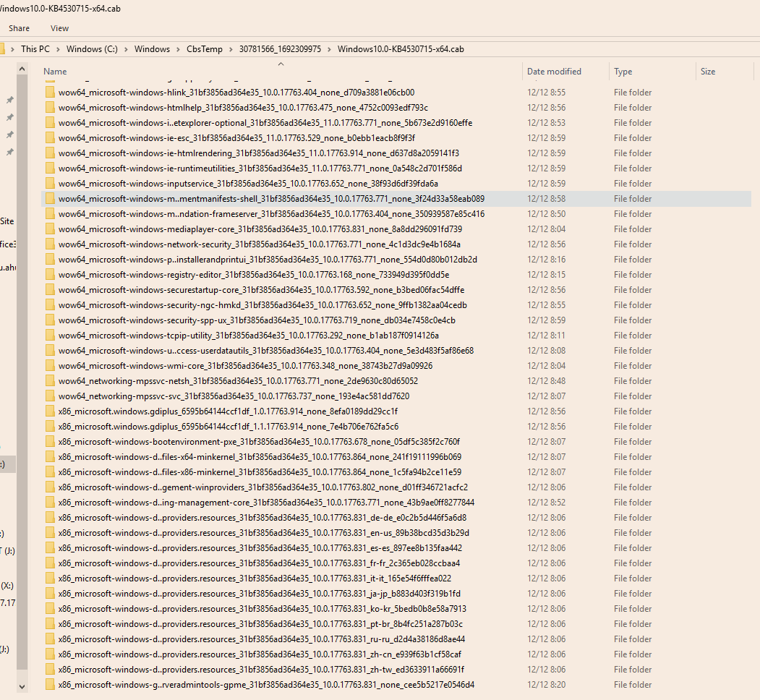
Task: Expand the chevron after This PC
Action: pos(58,49)
